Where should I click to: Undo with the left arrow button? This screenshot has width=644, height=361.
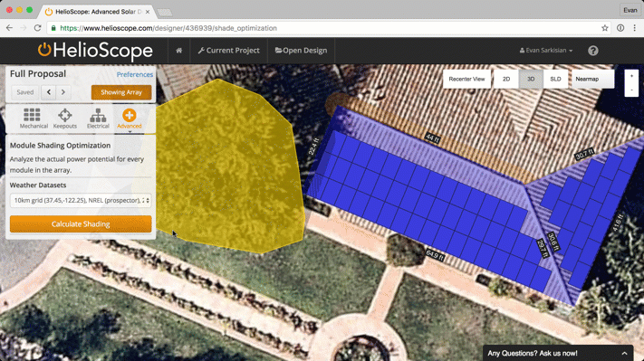pos(49,92)
